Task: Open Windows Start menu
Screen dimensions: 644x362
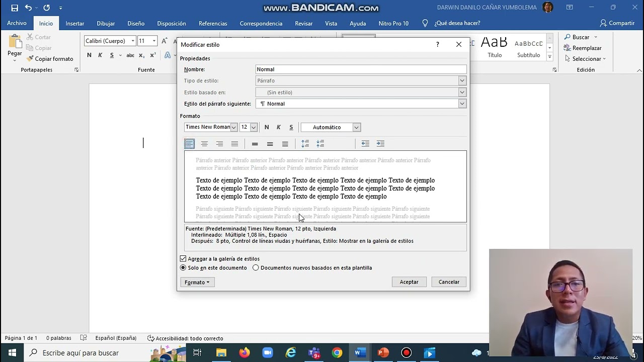Action: pyautogui.click(x=12, y=353)
